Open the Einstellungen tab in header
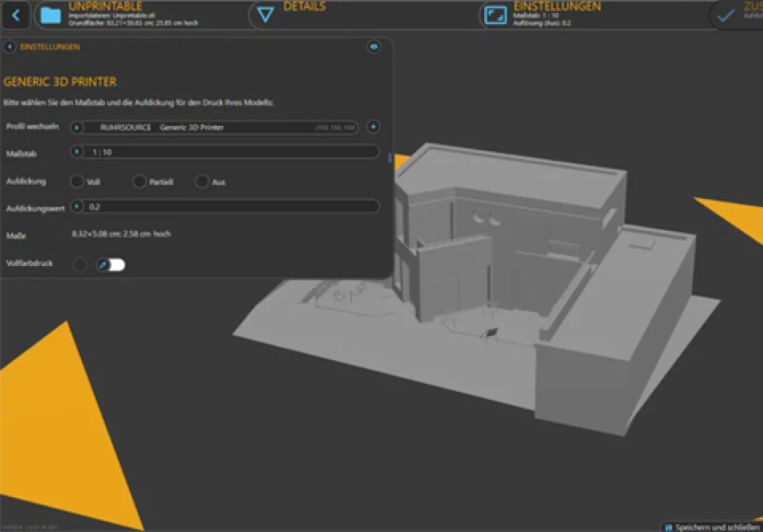763x532 pixels. click(557, 7)
